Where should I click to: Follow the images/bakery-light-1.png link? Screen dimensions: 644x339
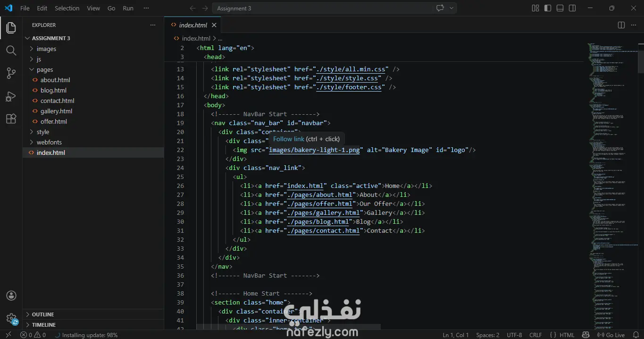(x=314, y=150)
